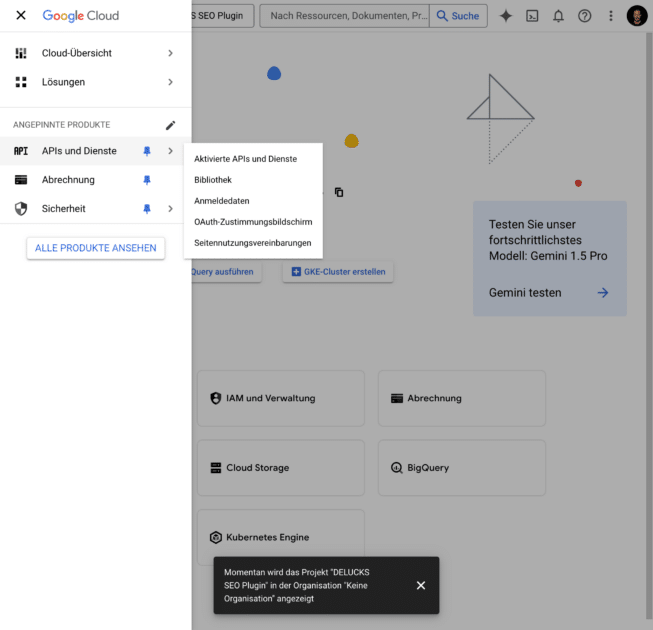Expand the Cloud-Übersicht submenu chevron
This screenshot has width=653, height=630.
(170, 53)
